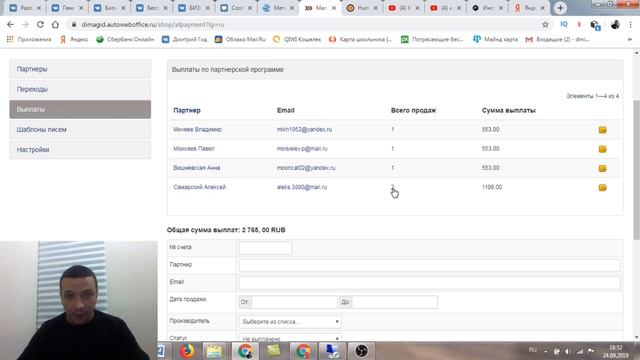Bookmark this page with the star icon
Screen dimensions: 640x360
(x=545, y=24)
